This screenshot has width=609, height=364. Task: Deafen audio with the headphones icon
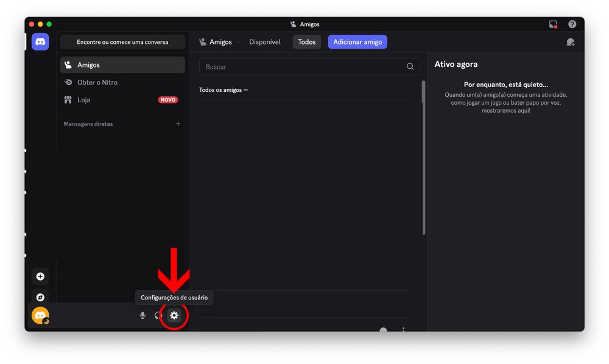(158, 315)
